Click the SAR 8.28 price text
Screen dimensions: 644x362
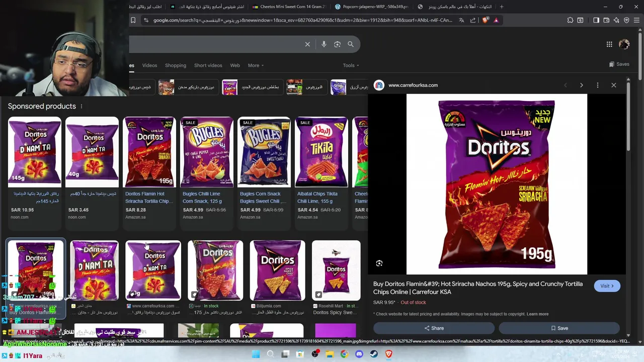(x=135, y=210)
